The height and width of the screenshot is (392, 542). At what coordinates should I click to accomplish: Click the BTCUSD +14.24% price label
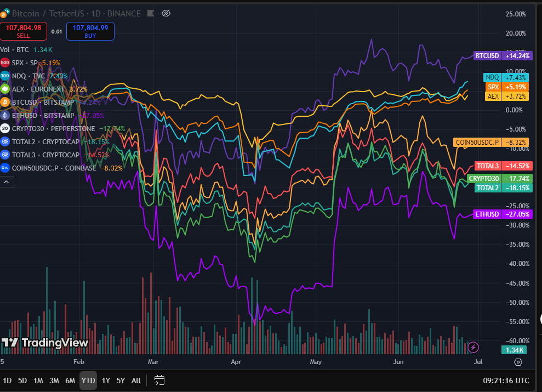[503, 56]
